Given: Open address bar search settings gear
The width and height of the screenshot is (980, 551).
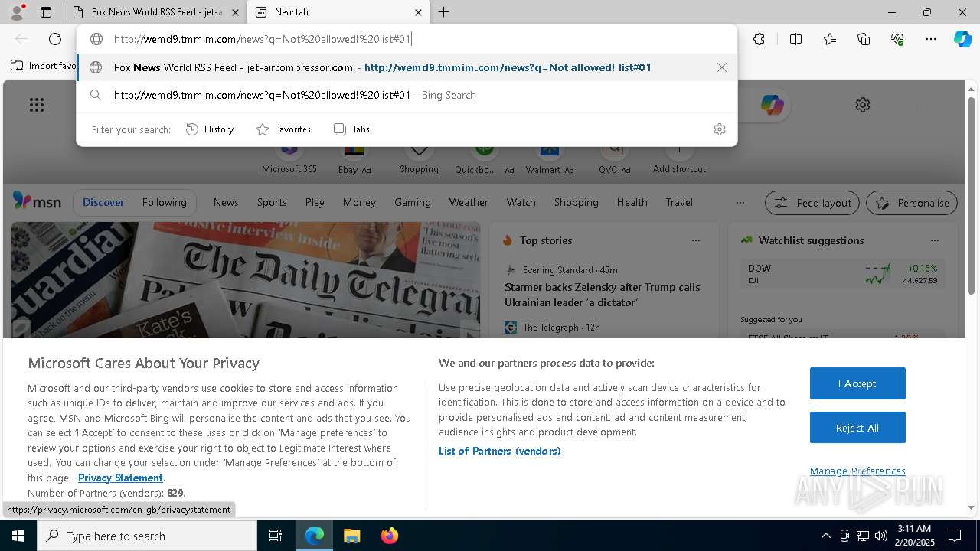Looking at the screenshot, I should point(719,129).
